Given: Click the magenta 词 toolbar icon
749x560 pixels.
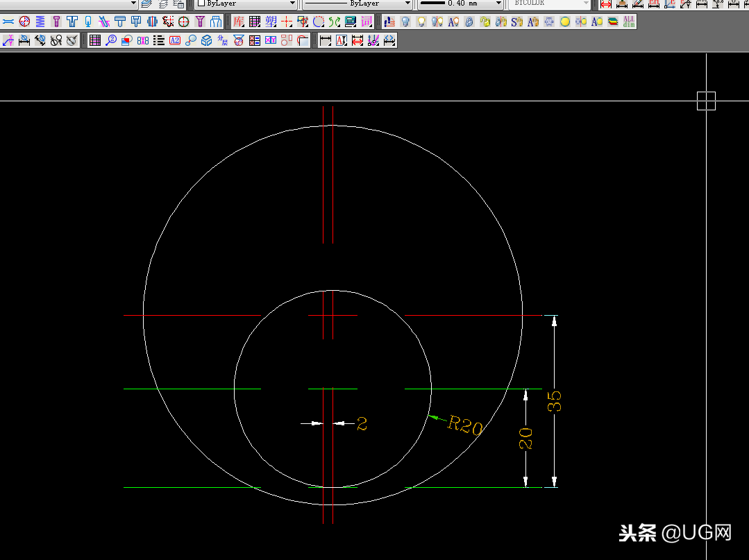Looking at the screenshot, I should [x=367, y=22].
